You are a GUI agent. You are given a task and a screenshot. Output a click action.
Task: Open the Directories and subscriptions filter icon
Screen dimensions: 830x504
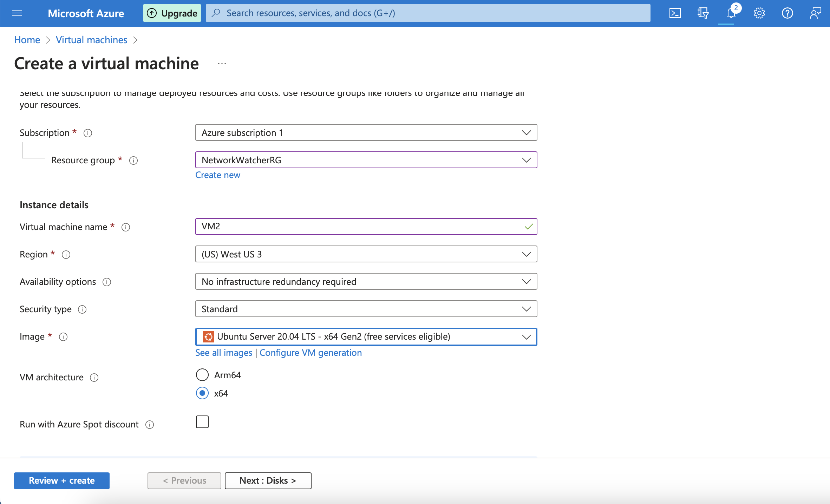[703, 13]
